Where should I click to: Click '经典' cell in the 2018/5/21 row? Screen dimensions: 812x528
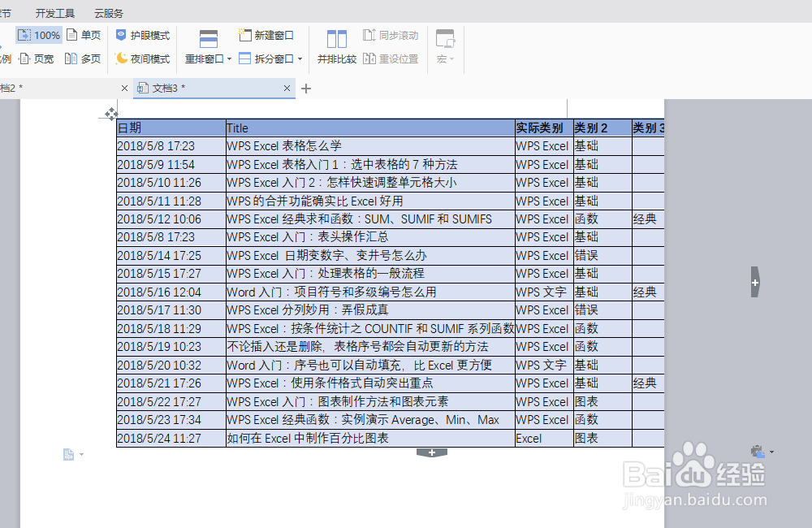pyautogui.click(x=648, y=383)
